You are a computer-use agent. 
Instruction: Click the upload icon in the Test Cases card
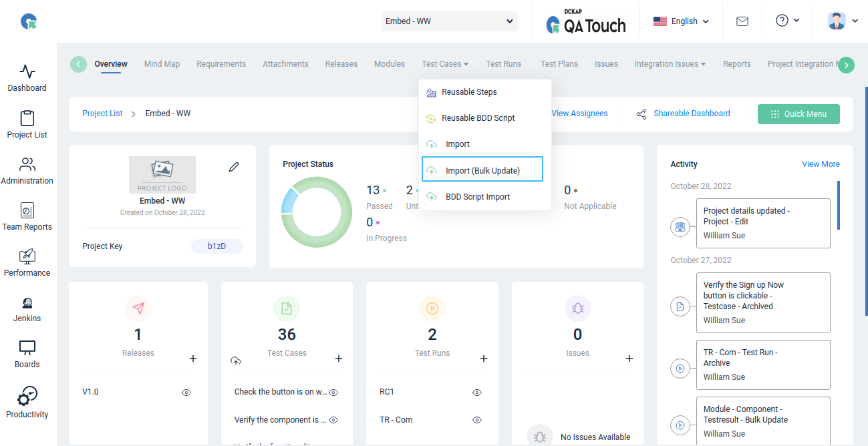pos(236,361)
